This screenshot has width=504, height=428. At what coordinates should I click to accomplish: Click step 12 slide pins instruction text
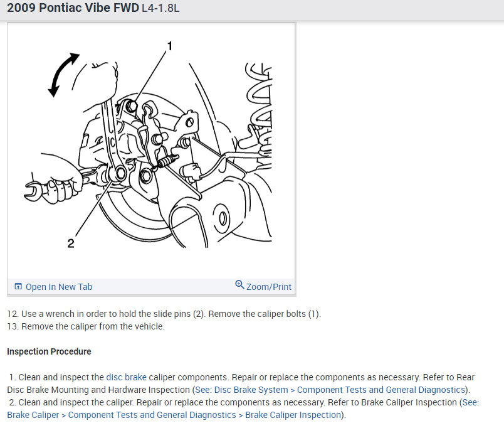(x=164, y=314)
